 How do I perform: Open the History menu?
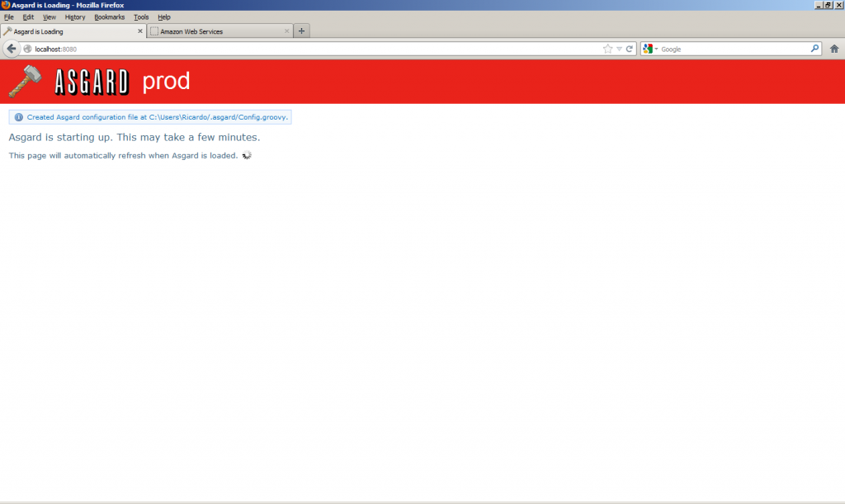[75, 16]
